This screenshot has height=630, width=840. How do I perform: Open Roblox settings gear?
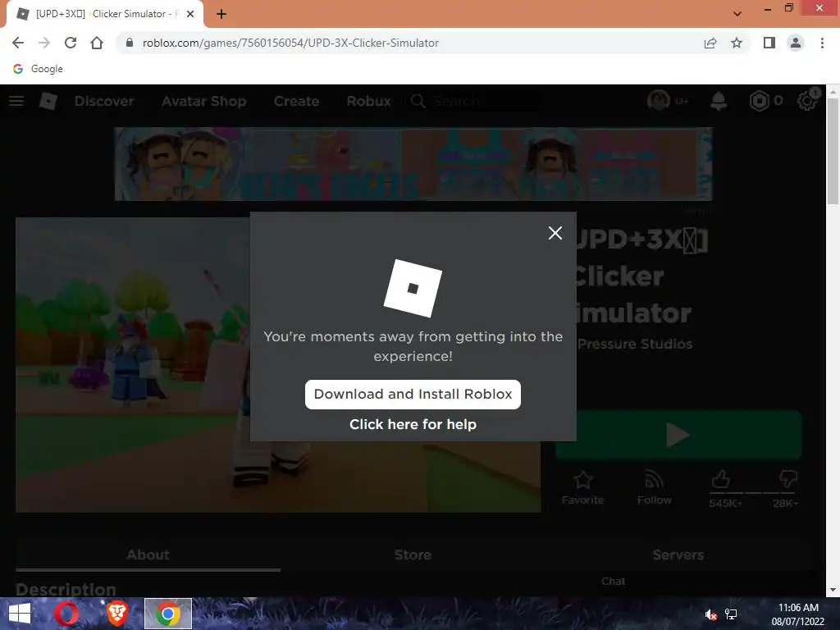click(x=807, y=101)
